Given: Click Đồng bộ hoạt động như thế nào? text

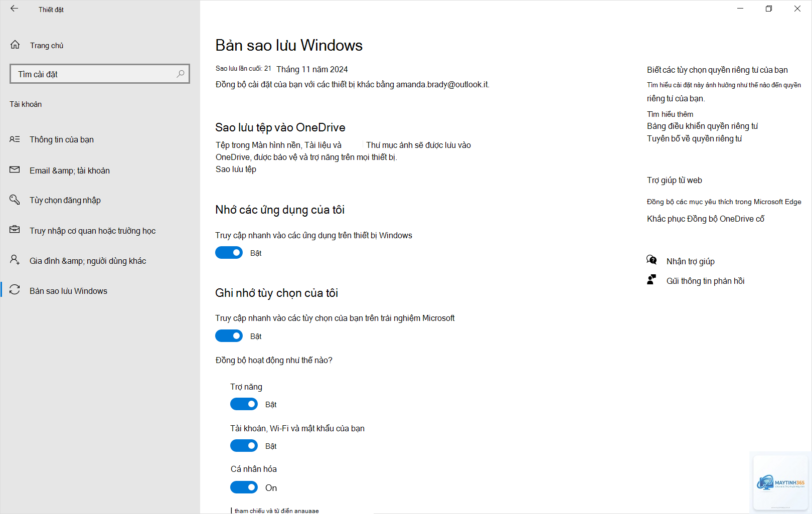Looking at the screenshot, I should [x=274, y=360].
